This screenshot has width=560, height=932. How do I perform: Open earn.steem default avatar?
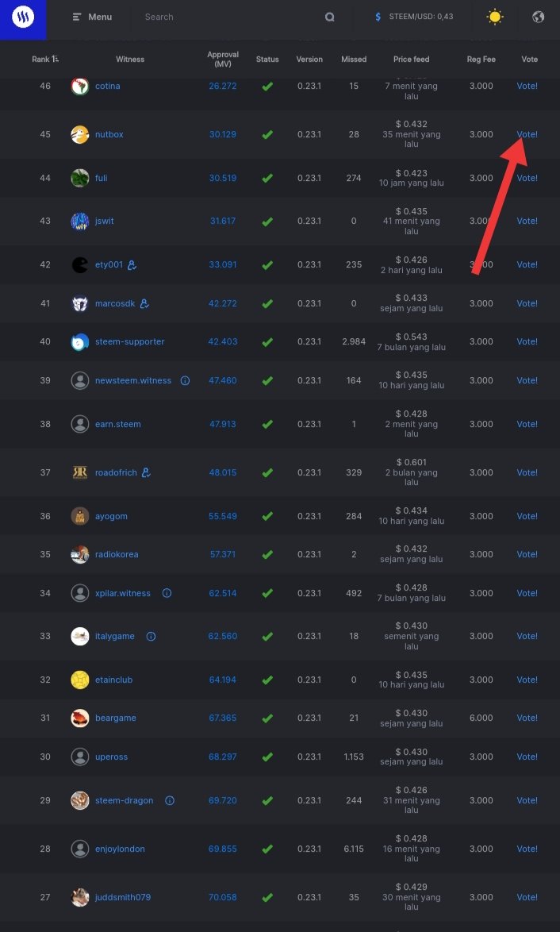click(79, 424)
